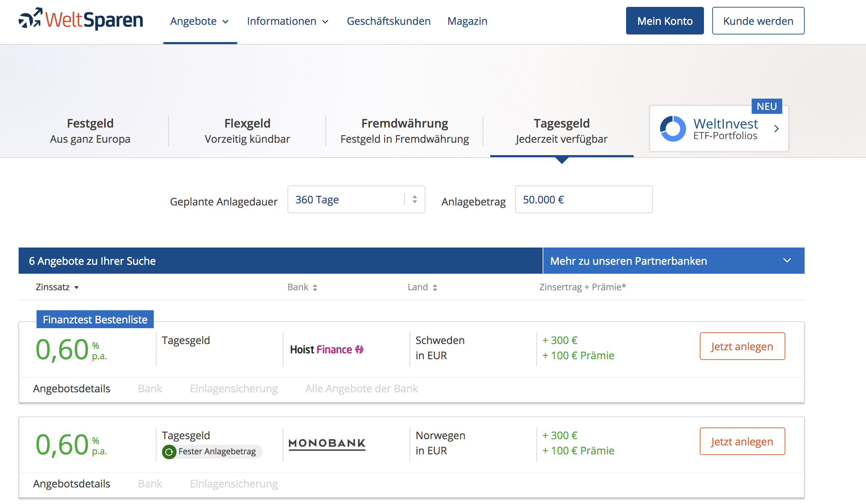Open Alle Angebote der Bank tab
The image size is (866, 504).
click(x=362, y=389)
